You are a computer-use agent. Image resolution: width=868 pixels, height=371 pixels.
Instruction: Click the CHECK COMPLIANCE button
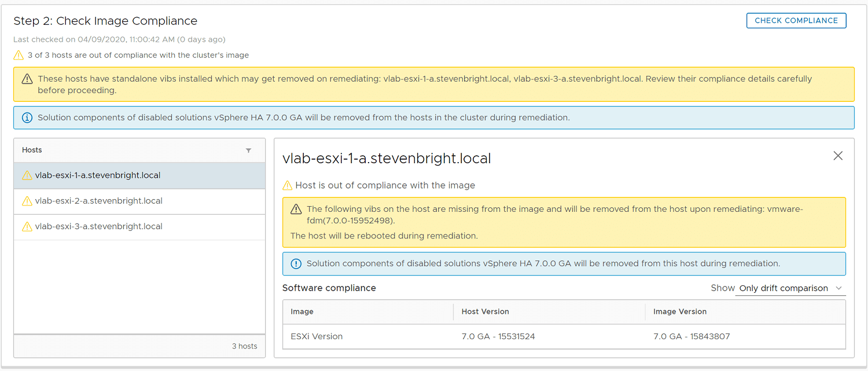pyautogui.click(x=796, y=20)
